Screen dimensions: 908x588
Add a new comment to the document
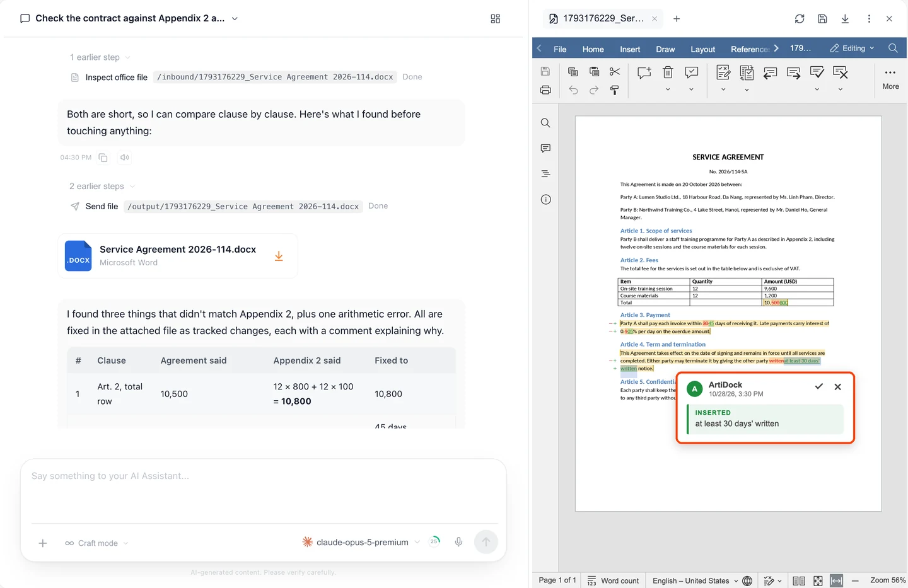[644, 72]
